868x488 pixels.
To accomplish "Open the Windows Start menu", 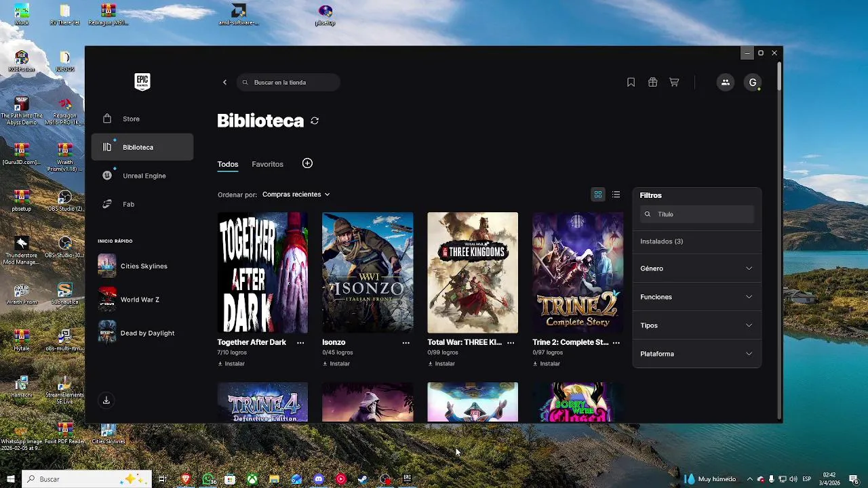I will pyautogui.click(x=11, y=479).
